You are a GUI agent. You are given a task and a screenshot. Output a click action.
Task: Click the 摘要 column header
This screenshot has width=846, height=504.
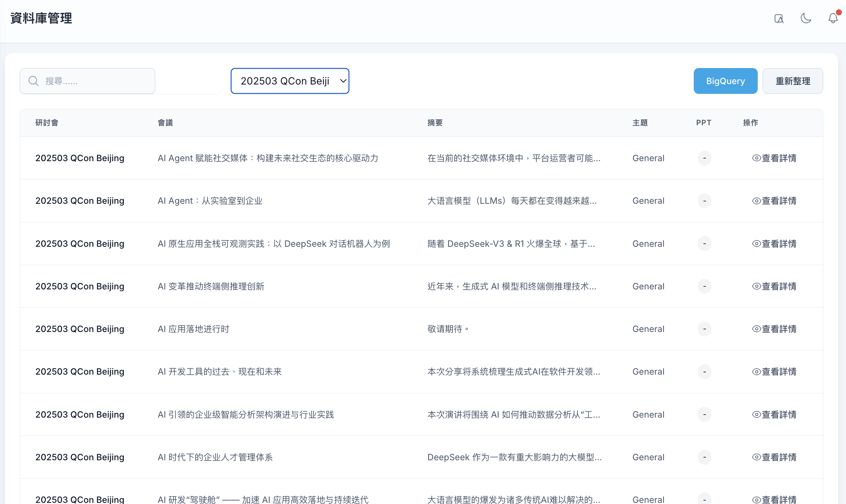coord(435,122)
